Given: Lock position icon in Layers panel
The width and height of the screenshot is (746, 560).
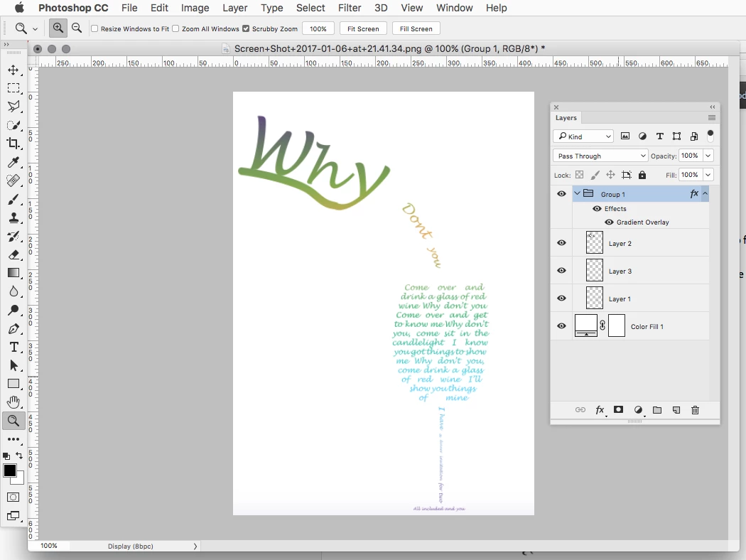Looking at the screenshot, I should coord(610,175).
